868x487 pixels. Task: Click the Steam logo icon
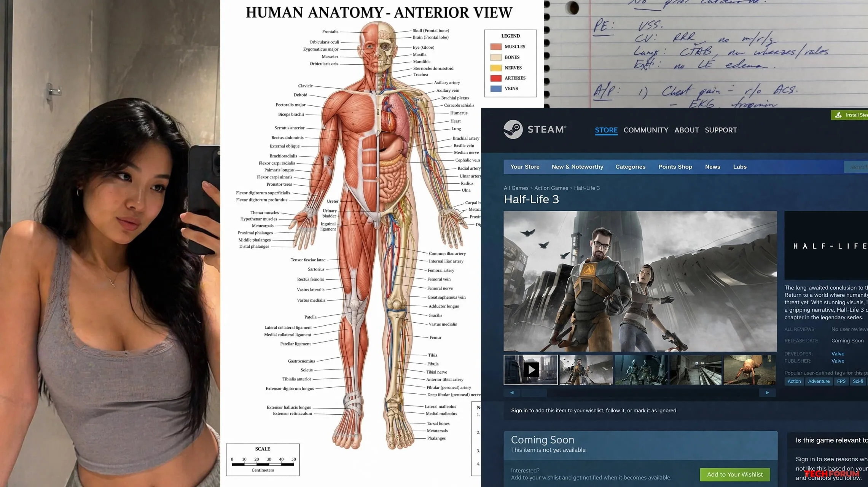point(513,129)
